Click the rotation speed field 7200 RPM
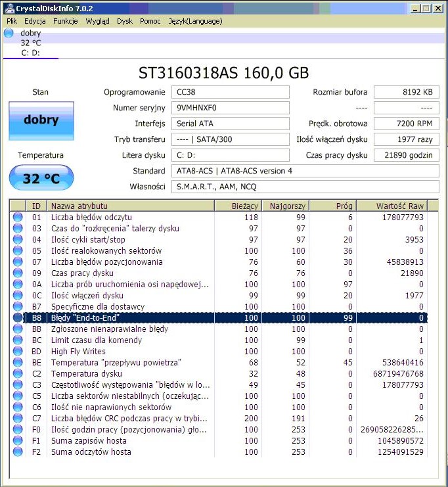The width and height of the screenshot is (448, 487). click(407, 124)
